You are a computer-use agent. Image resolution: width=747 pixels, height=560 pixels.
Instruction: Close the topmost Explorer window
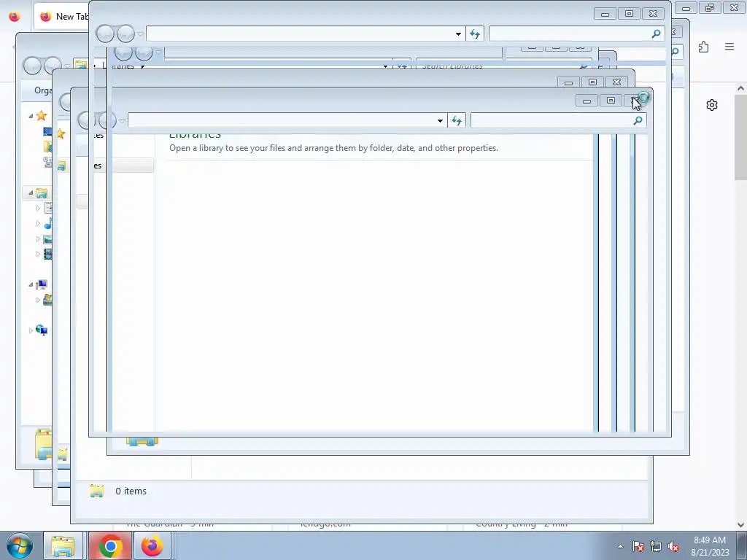(653, 14)
